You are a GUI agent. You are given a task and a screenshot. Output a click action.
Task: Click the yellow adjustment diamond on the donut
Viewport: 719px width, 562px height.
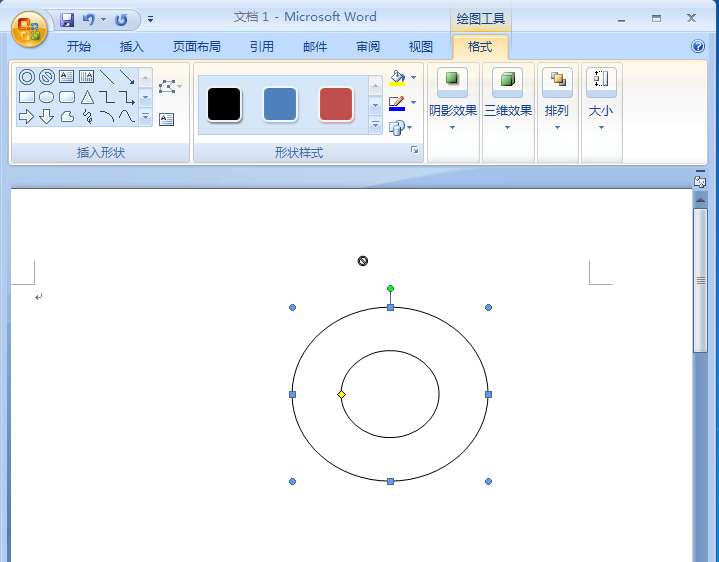[341, 395]
